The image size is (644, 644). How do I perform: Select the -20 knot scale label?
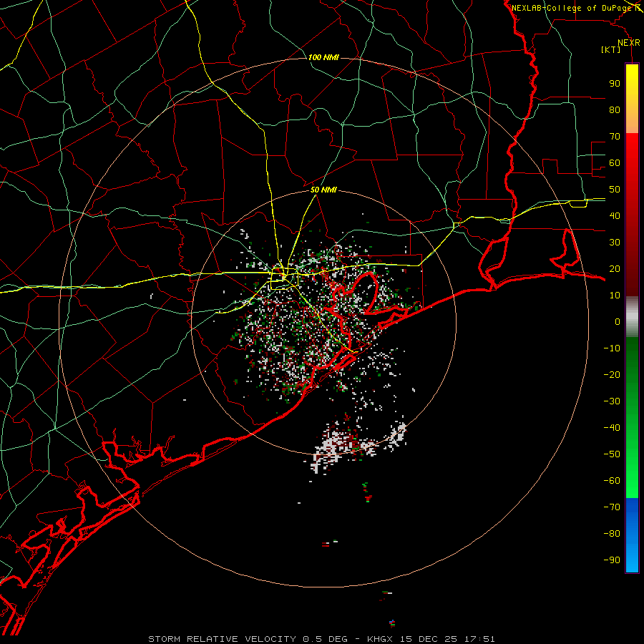click(x=612, y=374)
